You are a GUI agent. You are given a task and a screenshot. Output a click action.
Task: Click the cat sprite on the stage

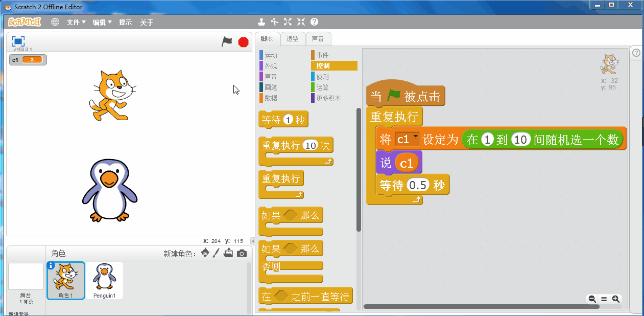[112, 96]
